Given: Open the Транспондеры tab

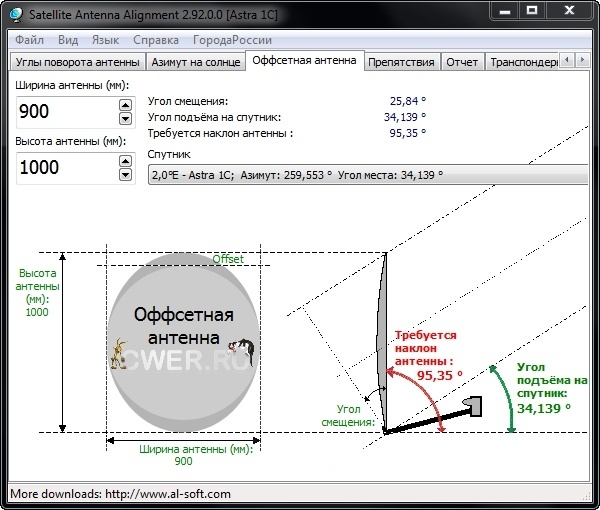Looking at the screenshot, I should pos(523,62).
